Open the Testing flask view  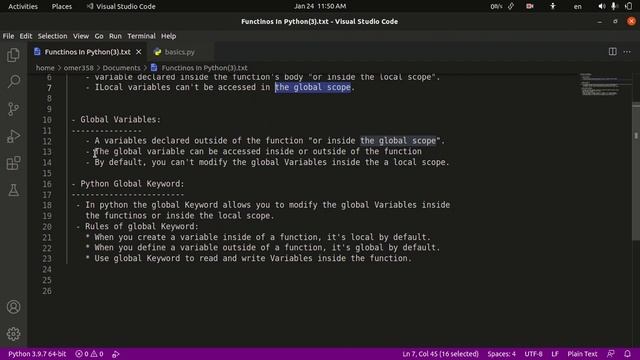click(13, 190)
